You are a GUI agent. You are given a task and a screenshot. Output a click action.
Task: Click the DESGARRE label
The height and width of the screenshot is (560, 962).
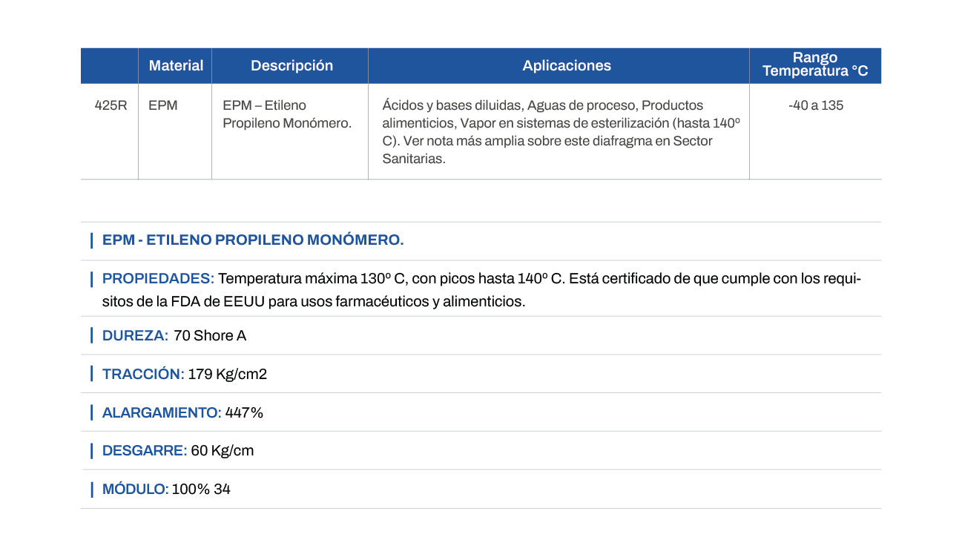(145, 451)
